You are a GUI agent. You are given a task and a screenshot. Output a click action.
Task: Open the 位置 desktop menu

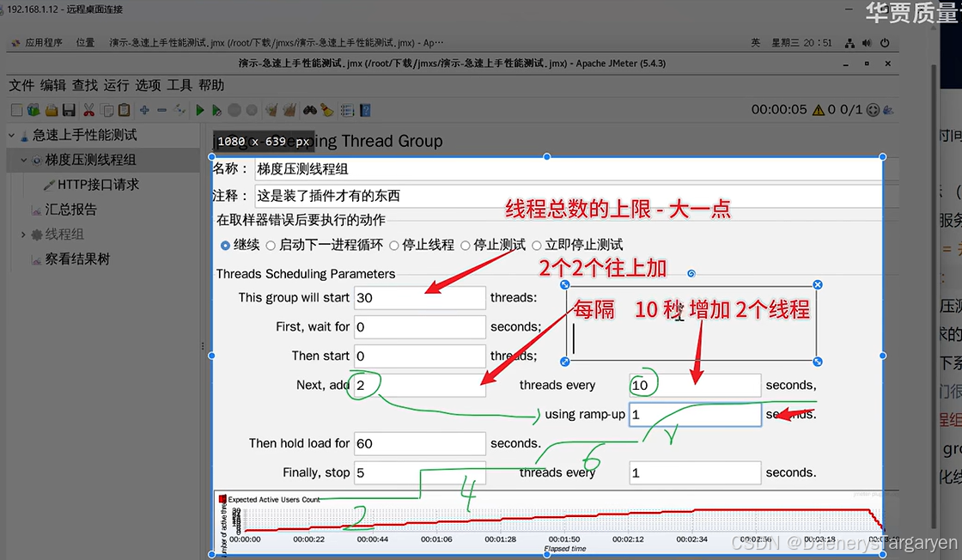coord(85,43)
